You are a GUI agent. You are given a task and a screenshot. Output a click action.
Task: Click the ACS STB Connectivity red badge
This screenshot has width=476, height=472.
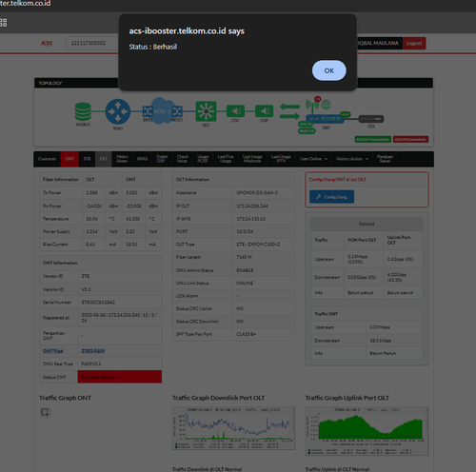(411, 139)
